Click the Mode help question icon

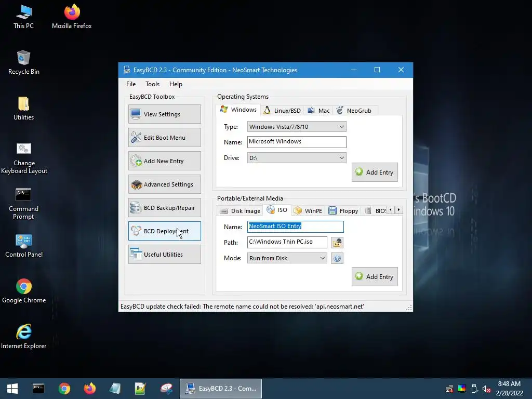click(337, 259)
